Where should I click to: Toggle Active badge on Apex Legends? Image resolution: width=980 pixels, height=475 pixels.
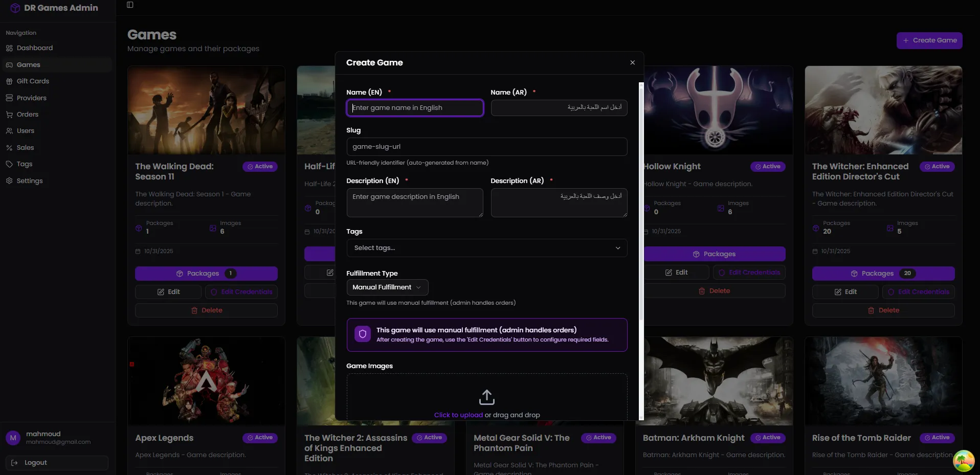point(260,438)
